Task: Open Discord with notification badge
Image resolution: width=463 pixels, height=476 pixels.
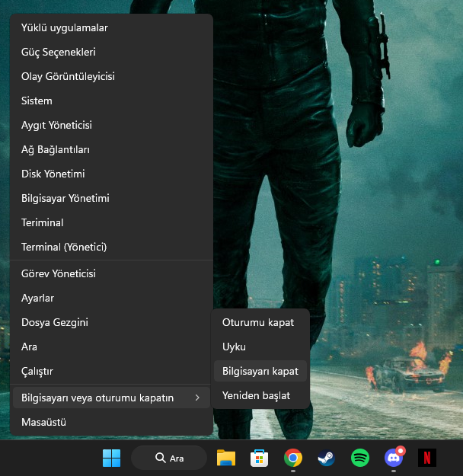Action: pyautogui.click(x=394, y=458)
